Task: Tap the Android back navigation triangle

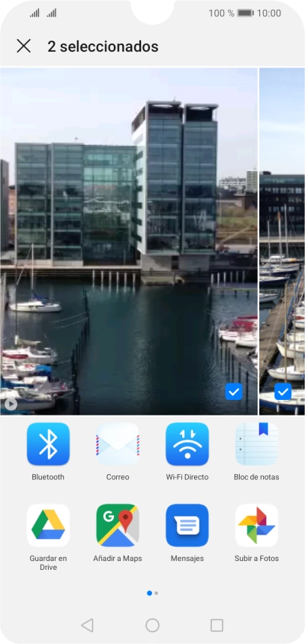Action: pos(87,625)
